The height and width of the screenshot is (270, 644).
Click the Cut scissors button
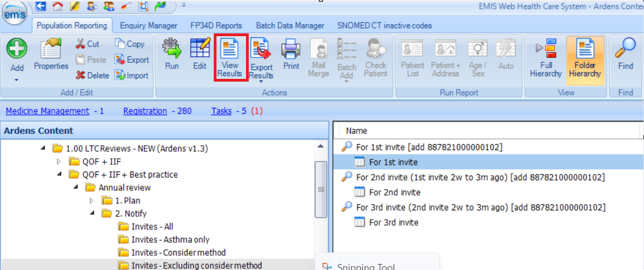87,44
